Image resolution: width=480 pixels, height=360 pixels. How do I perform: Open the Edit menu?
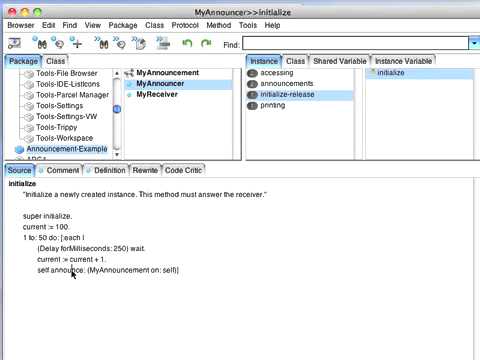pyautogui.click(x=48, y=25)
